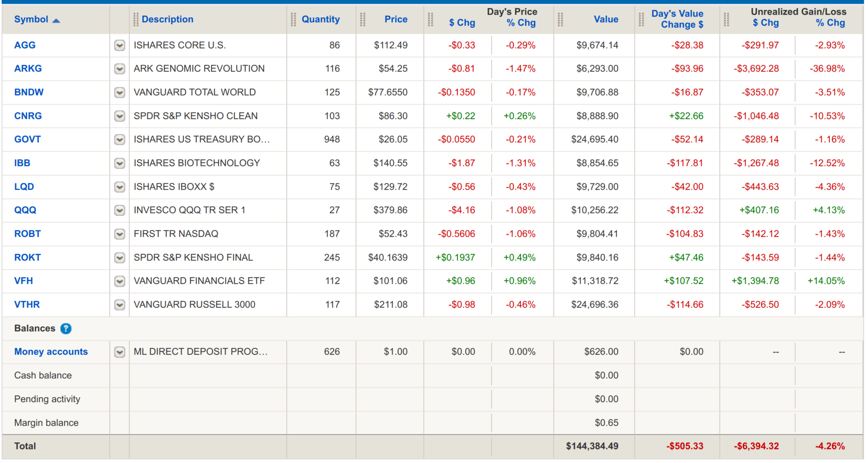Screen dimensions: 868x463
Task: Open the Money accounts row dropdown
Action: tap(119, 352)
